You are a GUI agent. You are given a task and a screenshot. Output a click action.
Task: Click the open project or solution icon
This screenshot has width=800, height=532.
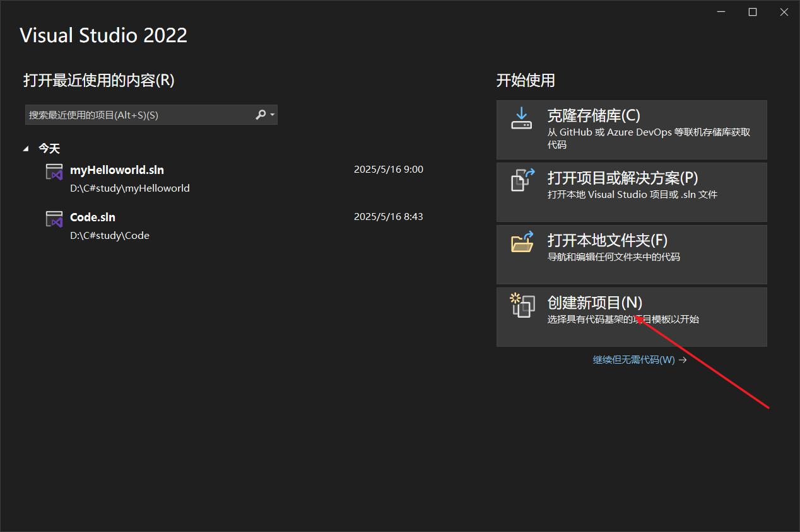tap(522, 180)
